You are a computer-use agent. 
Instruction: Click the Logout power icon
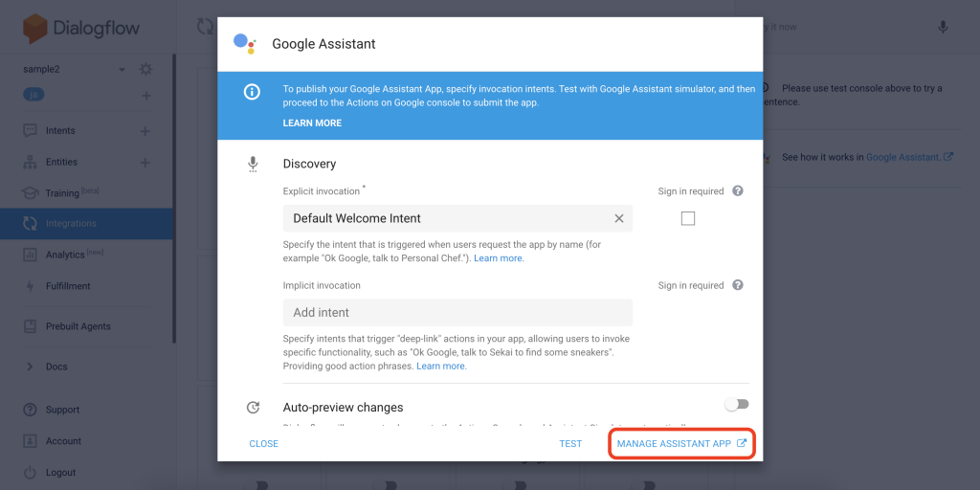[30, 473]
